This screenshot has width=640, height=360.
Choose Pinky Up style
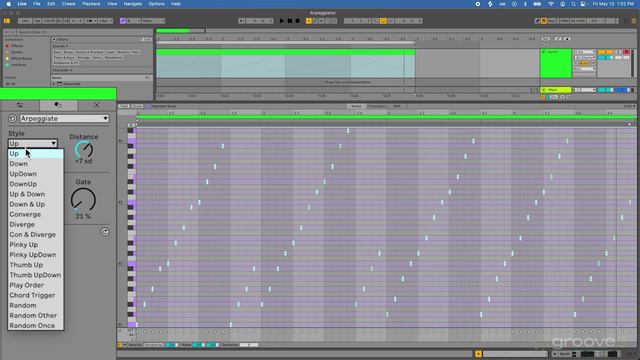click(x=36, y=244)
